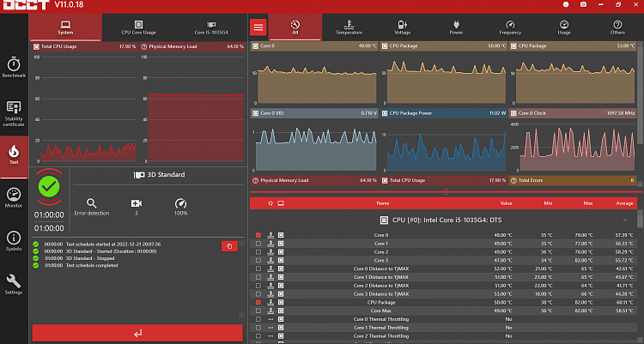Open Settings wrench icon
The height and width of the screenshot is (344, 644).
14,285
